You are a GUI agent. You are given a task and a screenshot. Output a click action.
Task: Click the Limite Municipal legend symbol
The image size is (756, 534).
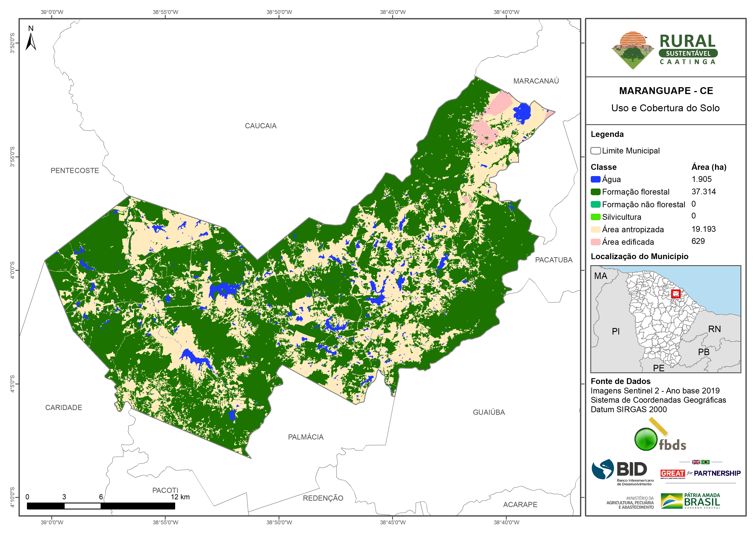point(595,151)
